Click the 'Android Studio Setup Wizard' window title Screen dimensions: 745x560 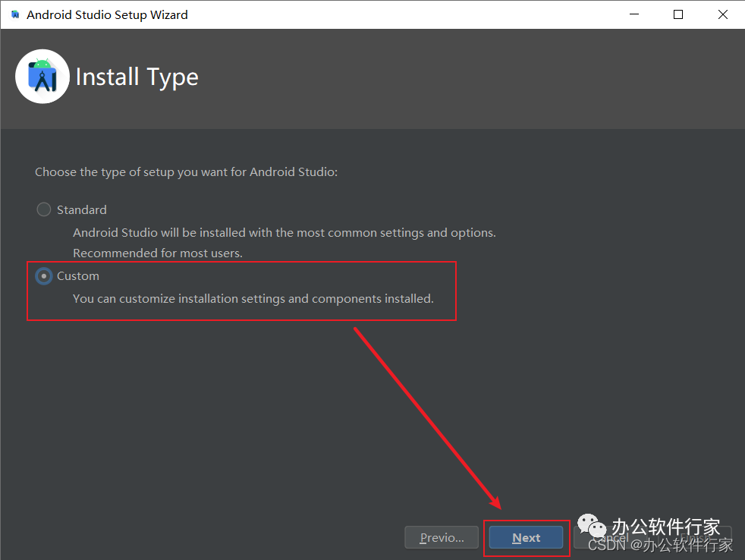(x=108, y=14)
